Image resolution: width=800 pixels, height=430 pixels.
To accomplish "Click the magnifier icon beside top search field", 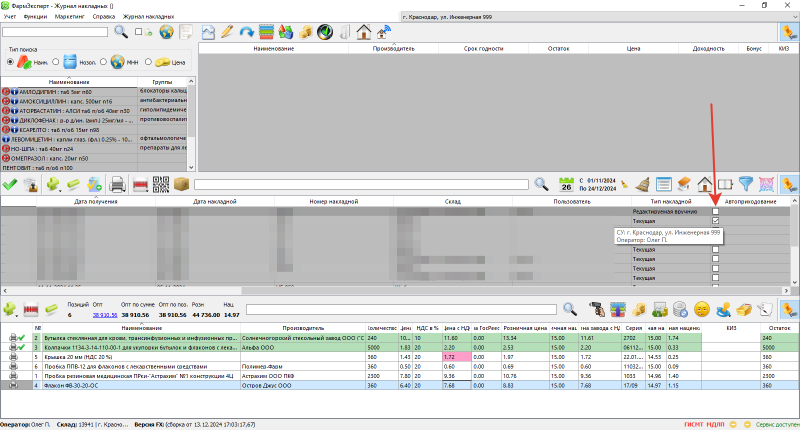I will click(x=121, y=32).
